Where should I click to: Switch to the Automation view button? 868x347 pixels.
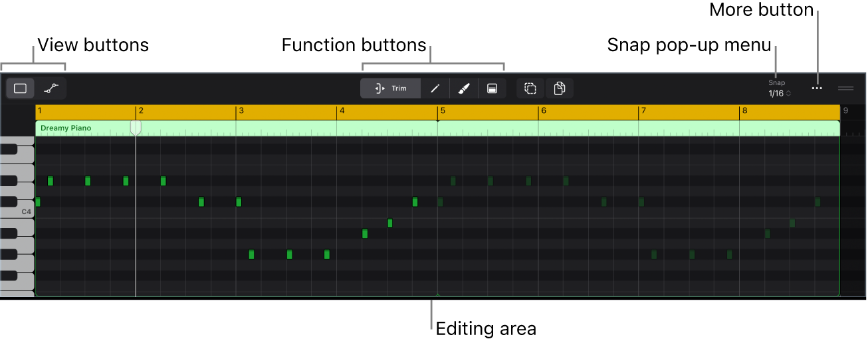click(51, 88)
